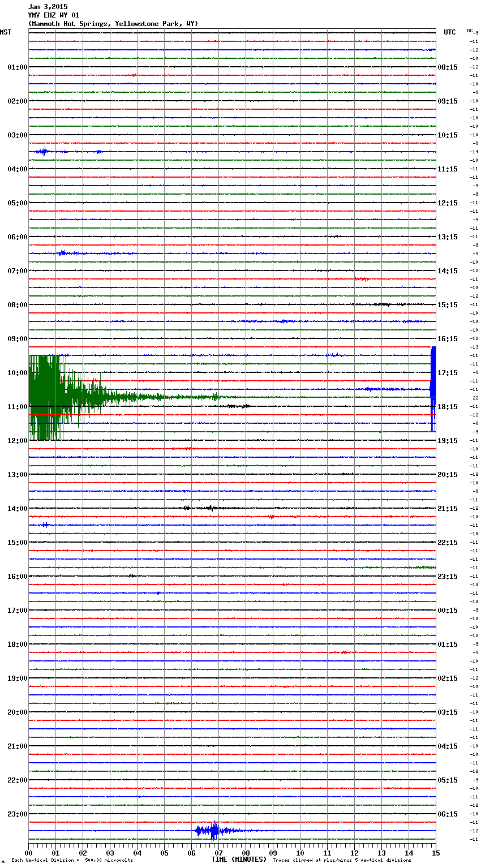Click the 'MST' time zone label
Screen dimensions: 481x868
(6, 32)
